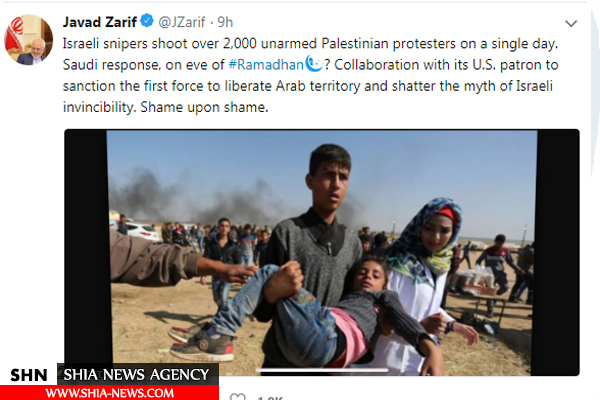Click the like count beside the heart
The width and height of the screenshot is (600, 400).
tap(270, 398)
